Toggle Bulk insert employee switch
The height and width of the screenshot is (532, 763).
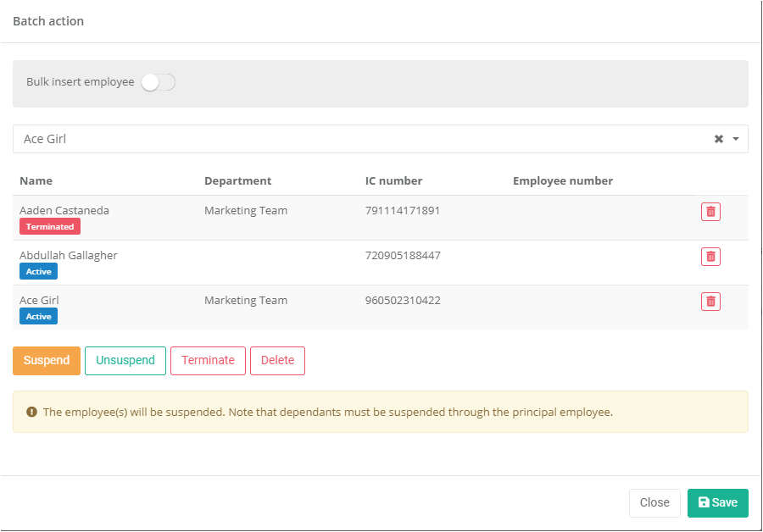coord(158,82)
